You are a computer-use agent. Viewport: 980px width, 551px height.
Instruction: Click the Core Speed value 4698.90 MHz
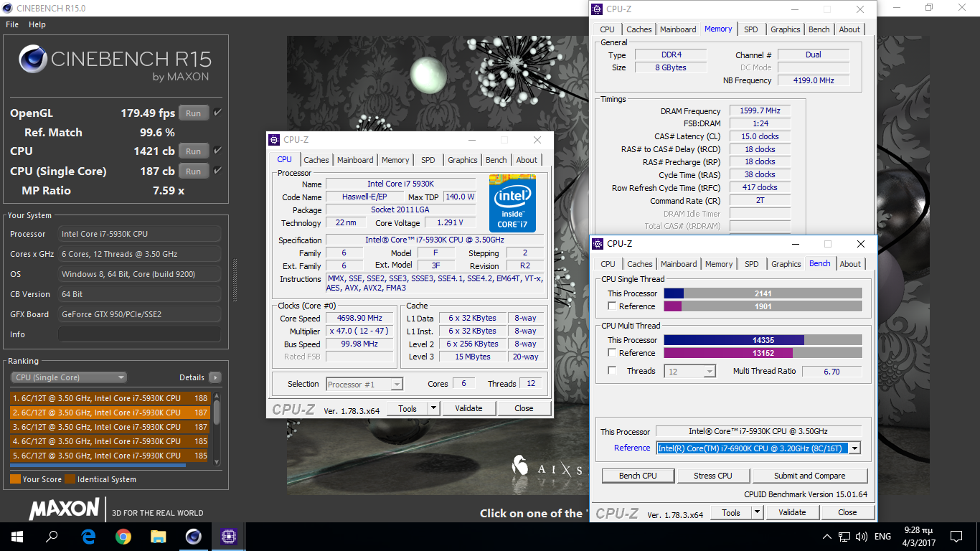[x=360, y=318]
